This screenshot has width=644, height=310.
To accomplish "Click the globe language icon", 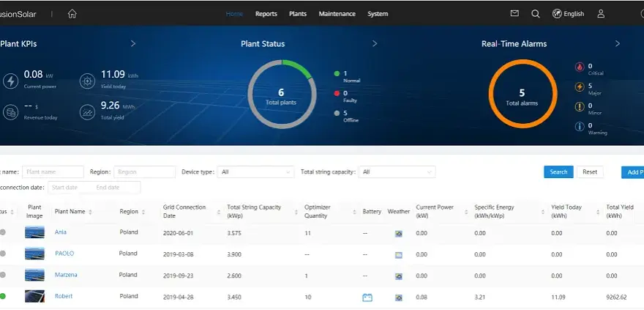I will tap(556, 14).
